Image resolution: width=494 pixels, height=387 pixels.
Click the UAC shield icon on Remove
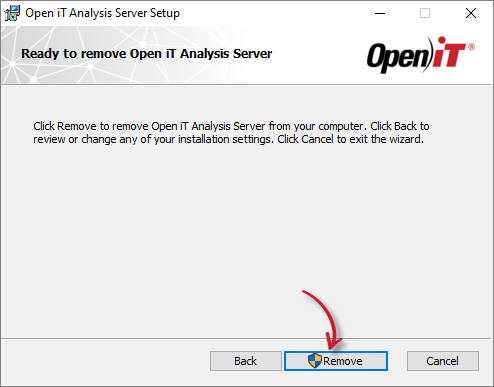(314, 361)
